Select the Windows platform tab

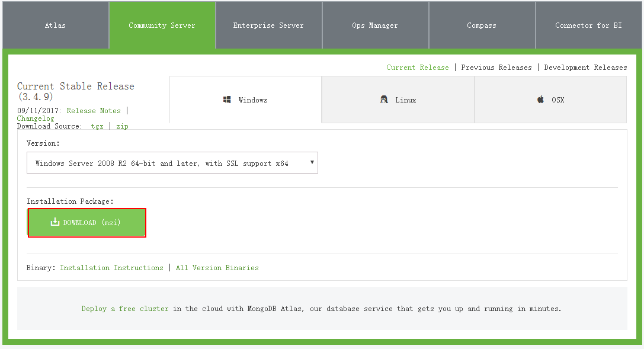click(x=246, y=100)
